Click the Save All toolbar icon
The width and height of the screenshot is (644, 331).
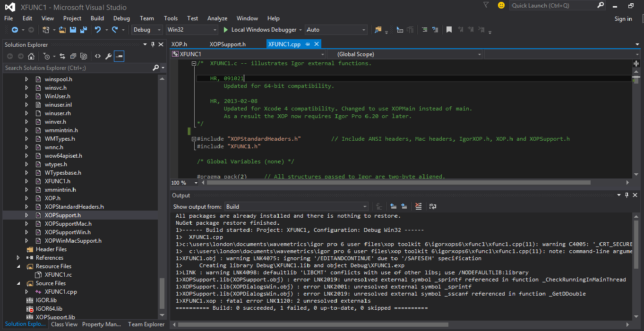(84, 30)
